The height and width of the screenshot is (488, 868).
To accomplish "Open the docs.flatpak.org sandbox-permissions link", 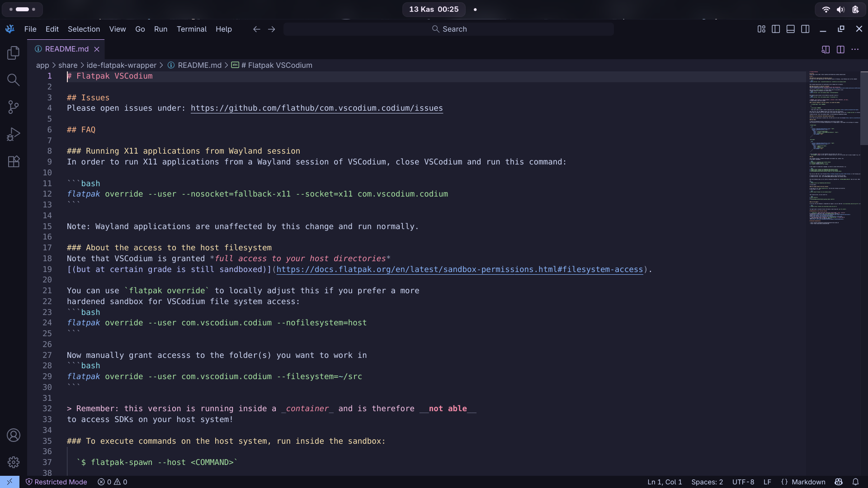I will [460, 269].
